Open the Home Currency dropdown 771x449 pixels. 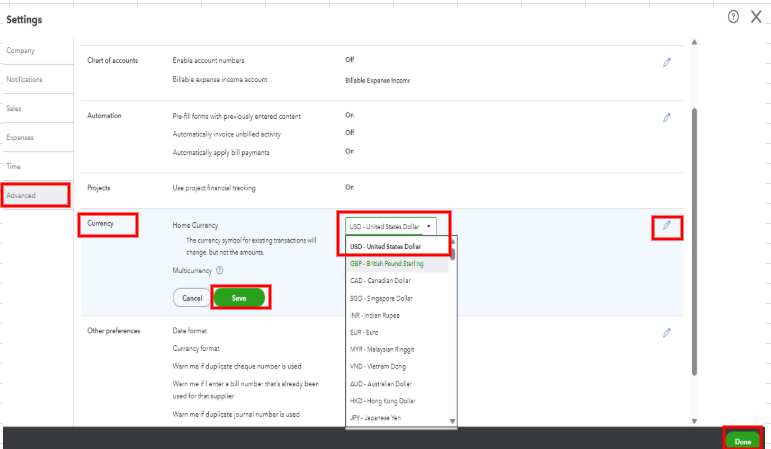(392, 226)
